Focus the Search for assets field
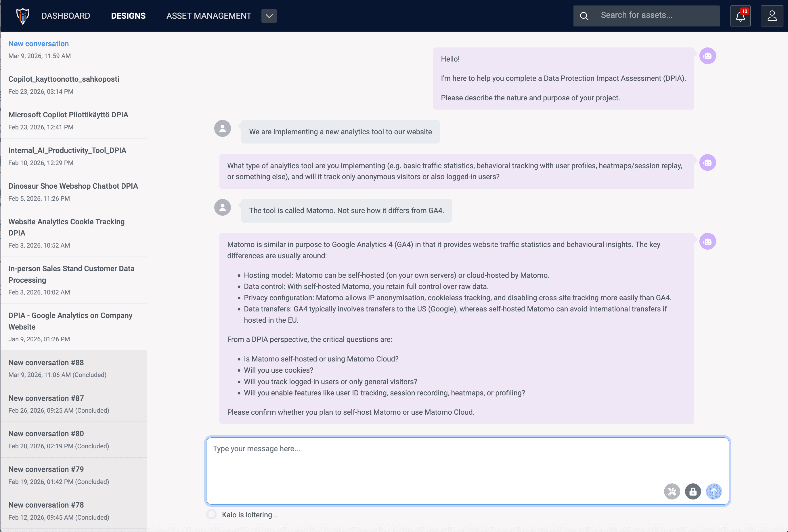Image resolution: width=788 pixels, height=532 pixels. (x=646, y=16)
